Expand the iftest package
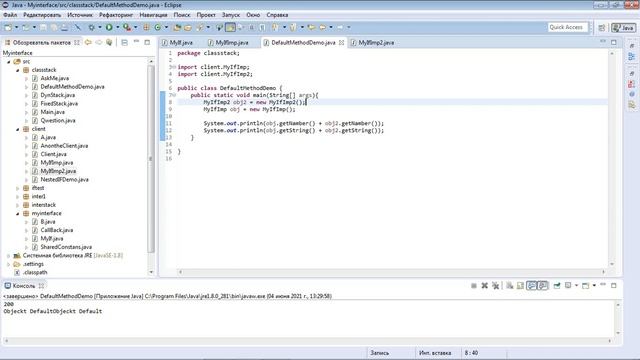 click(x=18, y=188)
